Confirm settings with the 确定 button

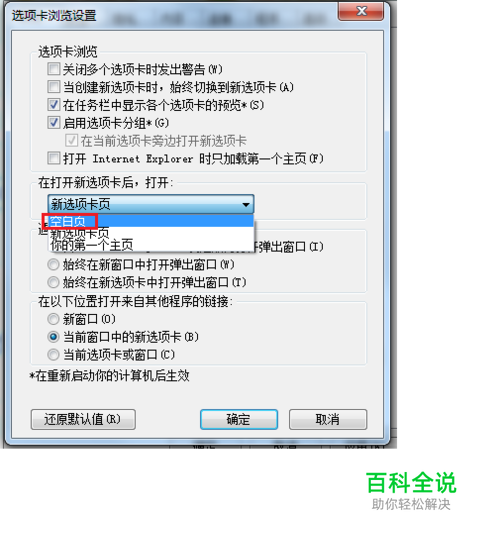239,419
